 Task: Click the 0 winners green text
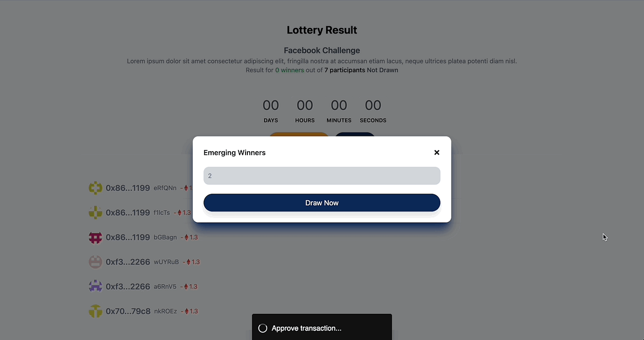(x=289, y=70)
